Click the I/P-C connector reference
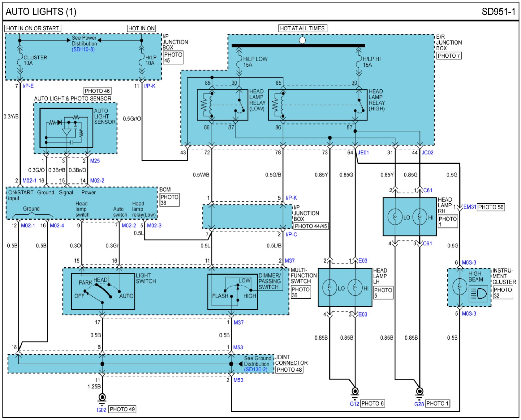The width and height of the screenshot is (521, 420). click(x=291, y=234)
